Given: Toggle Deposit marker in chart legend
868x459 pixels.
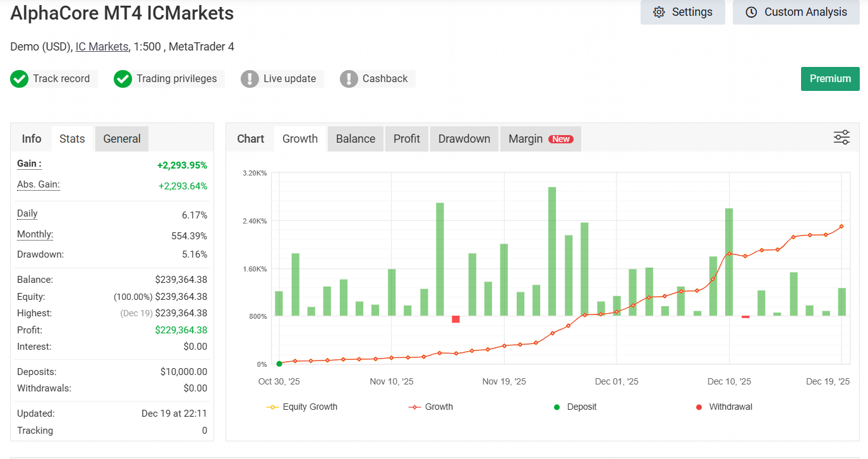Looking at the screenshot, I should click(x=574, y=407).
